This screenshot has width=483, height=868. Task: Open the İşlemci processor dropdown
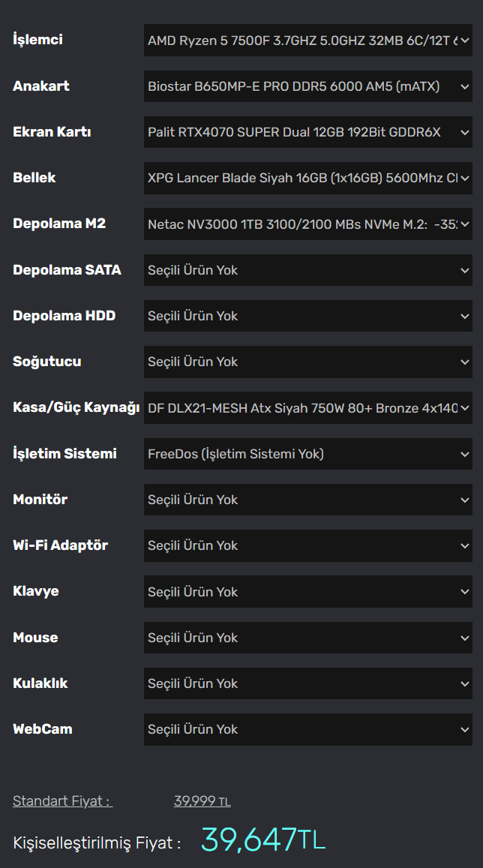pos(308,40)
